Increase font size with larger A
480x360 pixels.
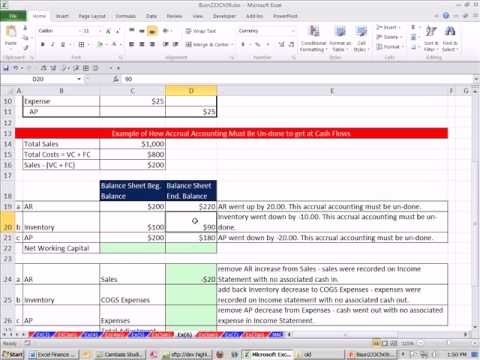pyautogui.click(x=108, y=31)
